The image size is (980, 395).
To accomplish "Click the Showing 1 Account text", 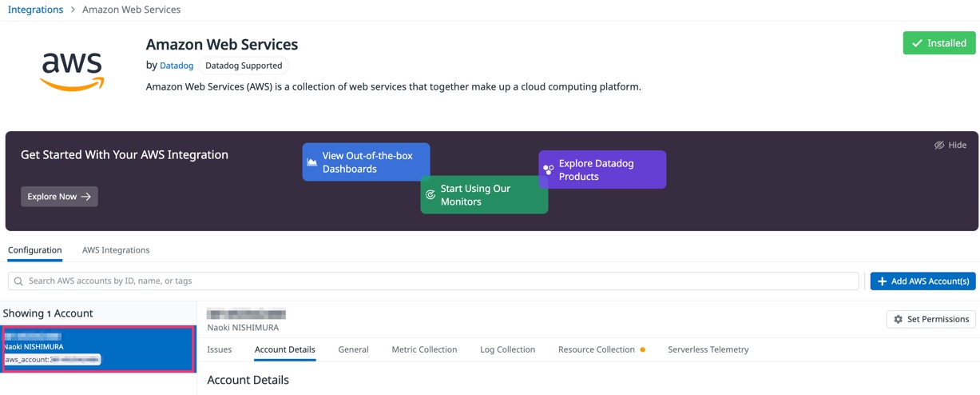I will coord(48,313).
